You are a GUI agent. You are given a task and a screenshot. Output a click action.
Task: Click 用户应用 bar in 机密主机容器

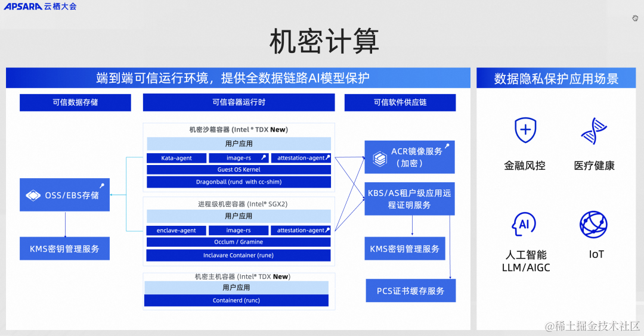pos(236,288)
